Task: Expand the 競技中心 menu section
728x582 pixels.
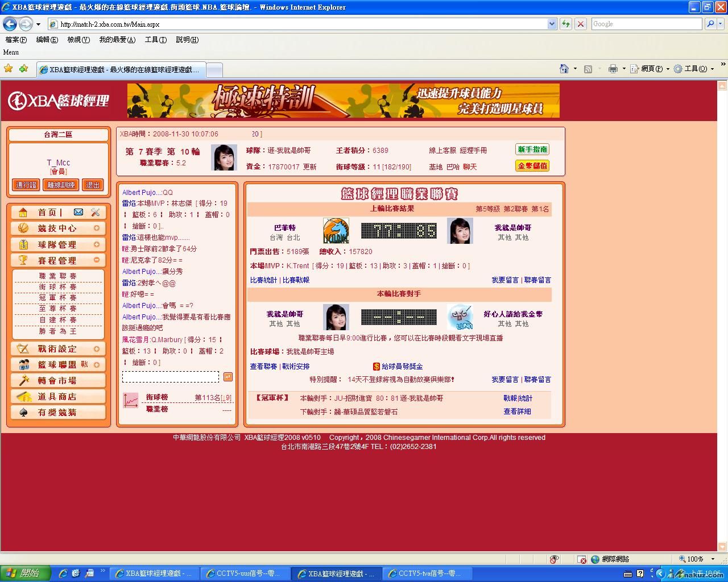Action: (97, 228)
